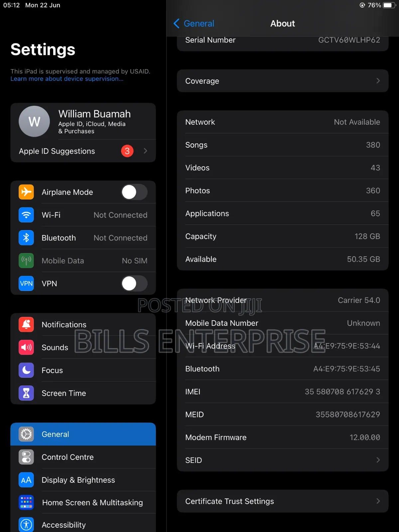Tap the General gear icon
The width and height of the screenshot is (399, 532).
(26, 434)
